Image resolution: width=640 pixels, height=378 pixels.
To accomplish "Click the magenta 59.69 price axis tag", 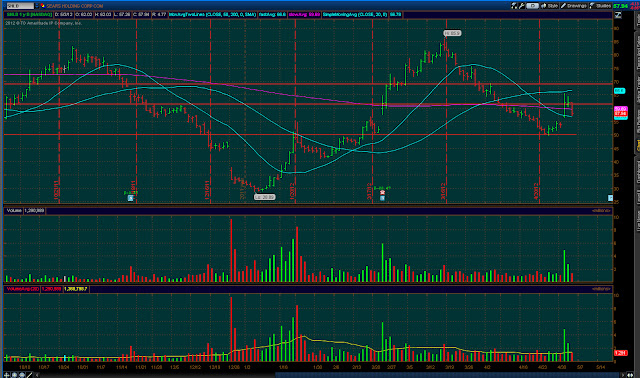I will coord(620,109).
